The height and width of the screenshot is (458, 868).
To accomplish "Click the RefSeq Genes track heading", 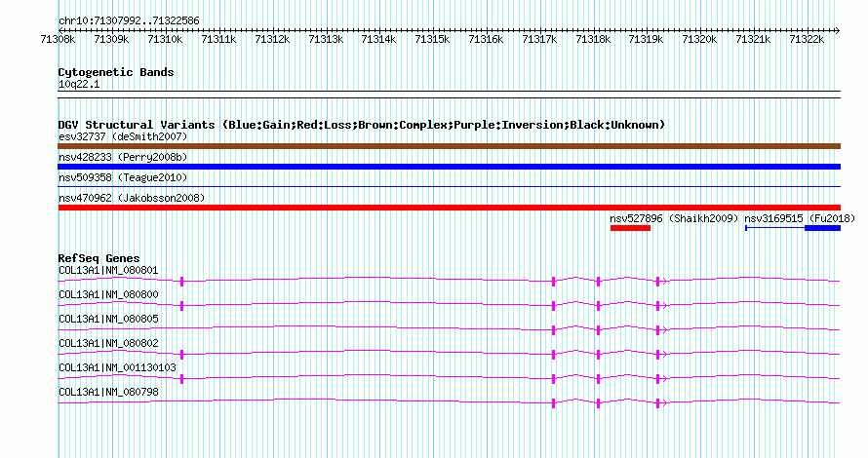I will [99, 258].
